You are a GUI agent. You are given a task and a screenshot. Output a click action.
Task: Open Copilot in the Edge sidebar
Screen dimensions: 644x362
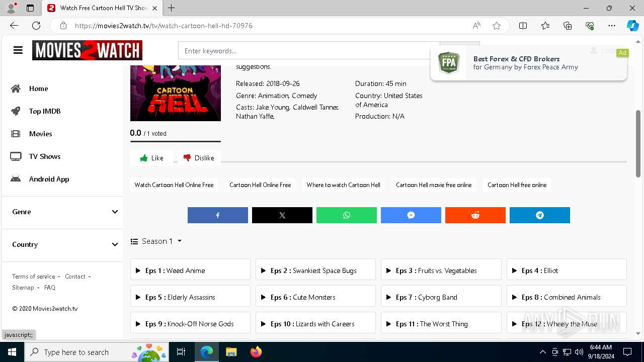632,26
